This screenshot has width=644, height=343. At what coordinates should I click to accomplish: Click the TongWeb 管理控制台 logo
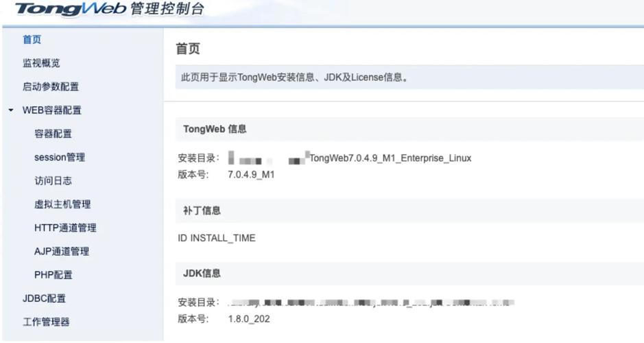click(109, 9)
